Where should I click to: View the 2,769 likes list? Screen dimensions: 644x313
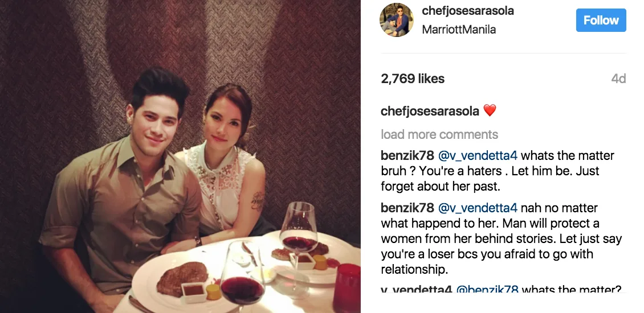click(413, 79)
